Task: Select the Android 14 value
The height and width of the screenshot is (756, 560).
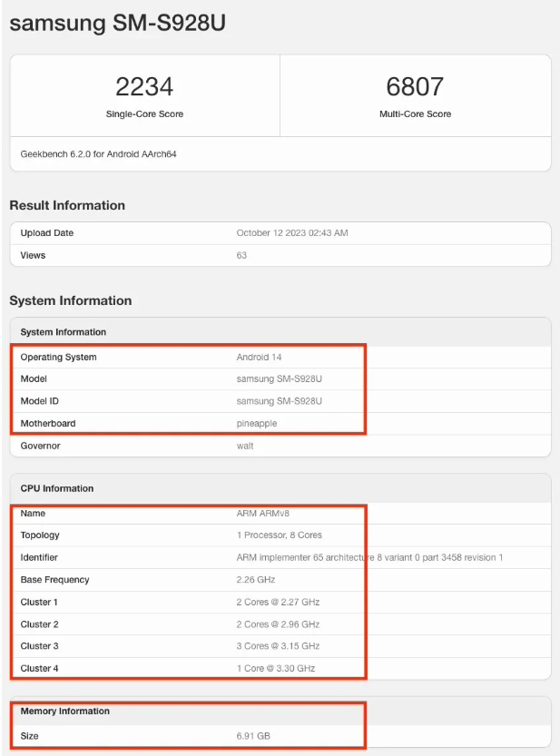Action: tap(259, 358)
